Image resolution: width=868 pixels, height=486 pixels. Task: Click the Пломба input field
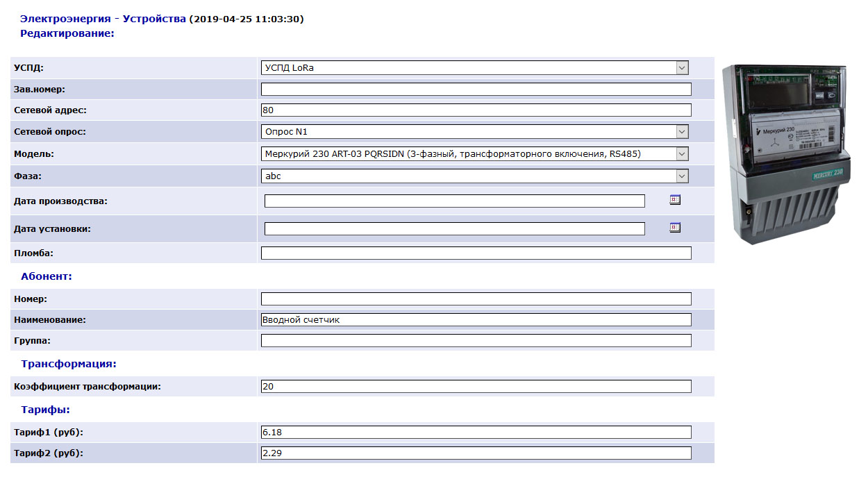pyautogui.click(x=476, y=253)
